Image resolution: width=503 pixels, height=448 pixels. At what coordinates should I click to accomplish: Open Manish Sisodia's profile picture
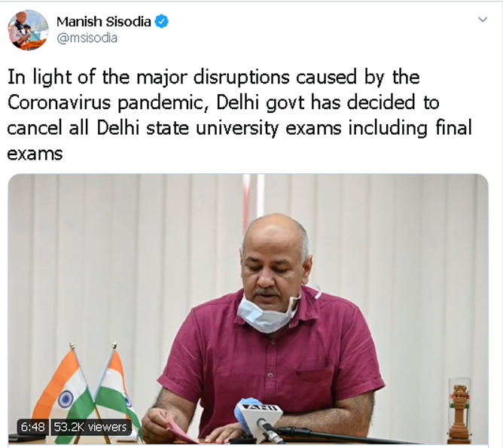[x=28, y=30]
